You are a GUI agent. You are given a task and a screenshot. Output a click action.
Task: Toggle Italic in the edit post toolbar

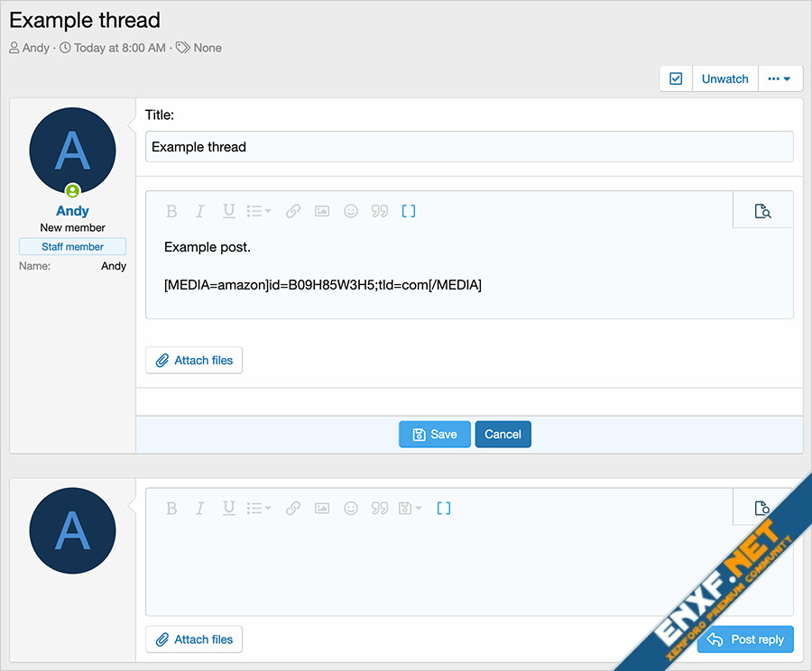click(x=200, y=211)
